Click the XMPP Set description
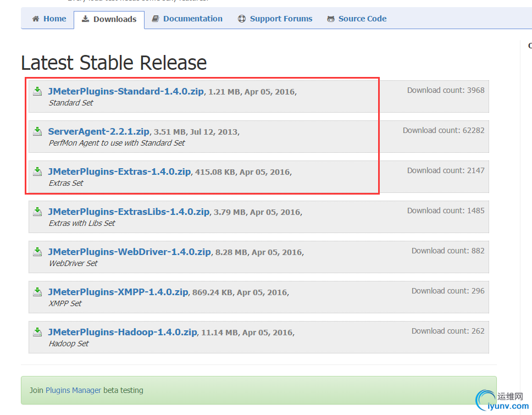The image size is (532, 415). pos(65,303)
